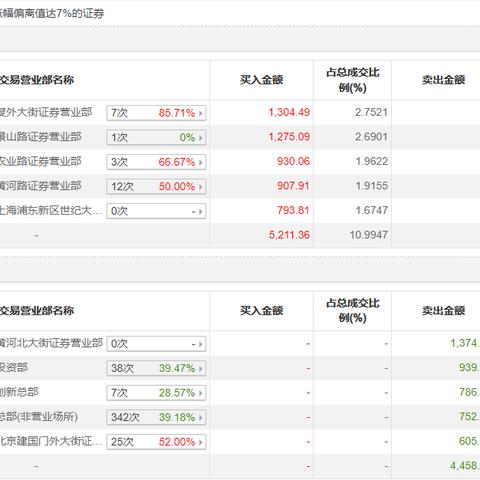This screenshot has height=480, width=480.
Task: Click arrow beside 25次 52.00%
Action: [201, 442]
